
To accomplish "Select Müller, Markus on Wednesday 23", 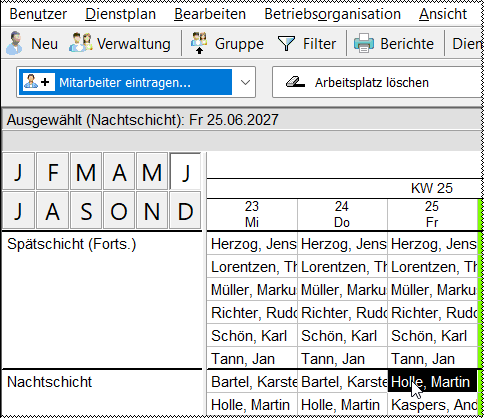I will pos(252,290).
